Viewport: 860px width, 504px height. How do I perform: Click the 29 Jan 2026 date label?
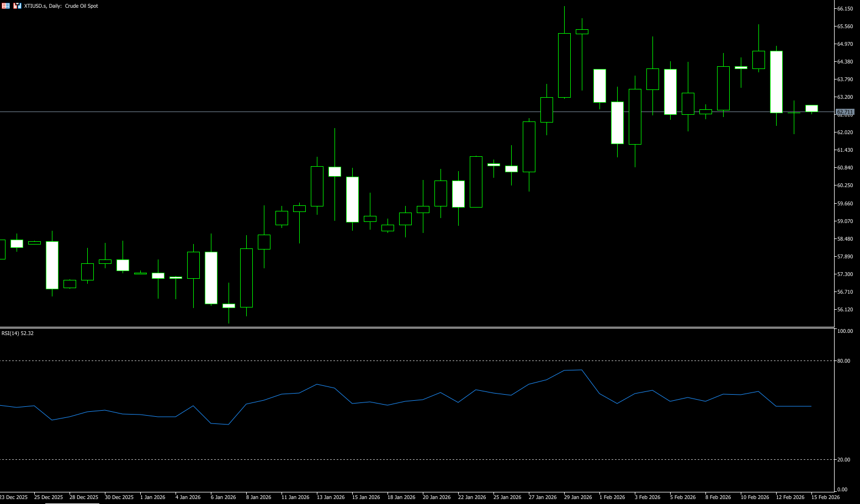[578, 497]
